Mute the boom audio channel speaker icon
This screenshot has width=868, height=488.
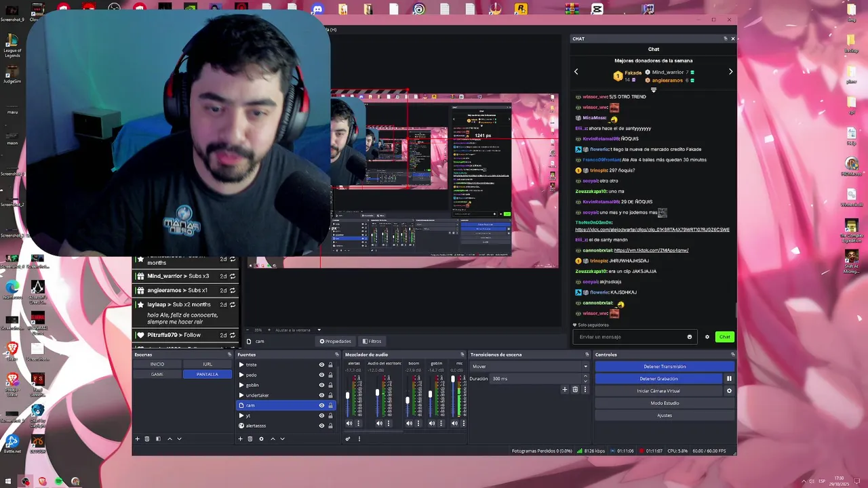pyautogui.click(x=409, y=424)
